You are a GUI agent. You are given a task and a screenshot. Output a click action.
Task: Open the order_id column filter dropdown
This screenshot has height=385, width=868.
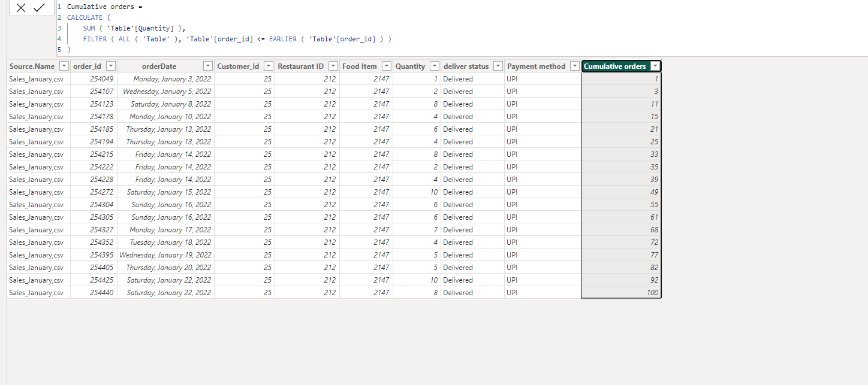(x=111, y=66)
